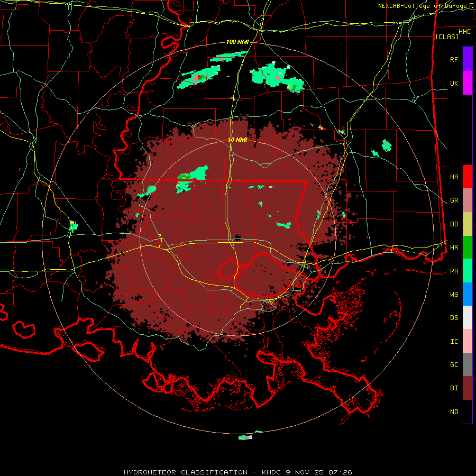Click the GC legend label

point(454,365)
